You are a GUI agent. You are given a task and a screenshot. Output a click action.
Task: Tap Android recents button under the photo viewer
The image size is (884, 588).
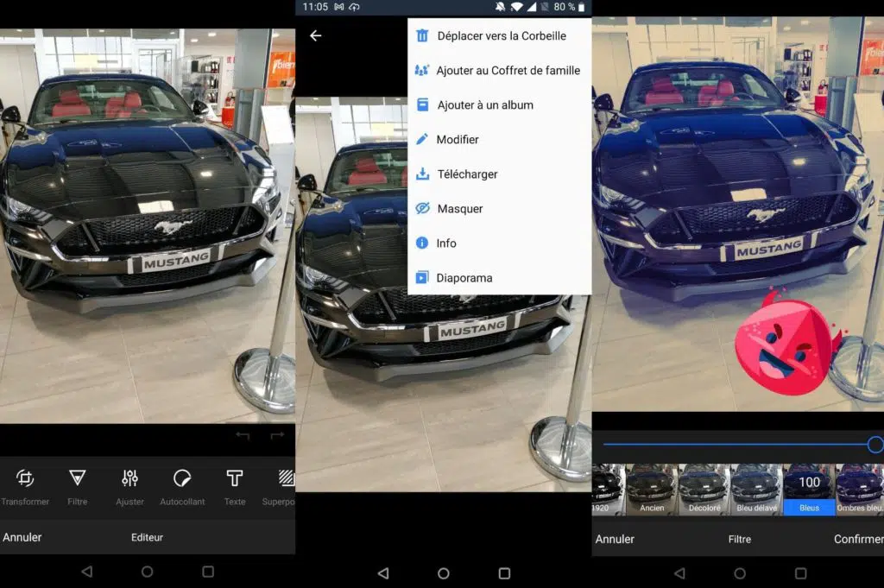pyautogui.click(x=504, y=573)
